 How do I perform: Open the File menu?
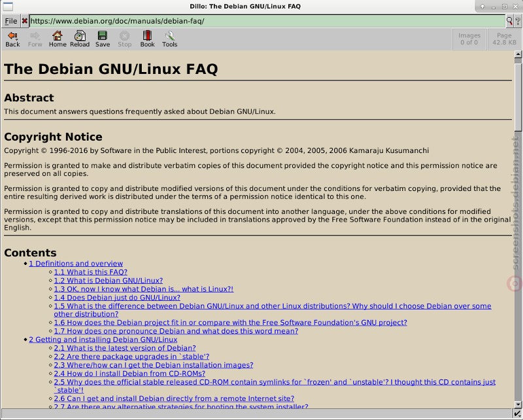(x=11, y=21)
